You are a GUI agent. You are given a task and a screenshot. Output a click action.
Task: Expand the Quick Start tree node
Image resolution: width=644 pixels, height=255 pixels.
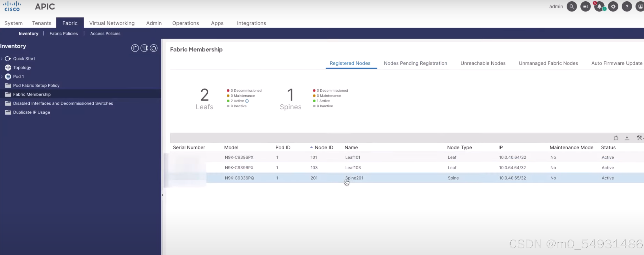pos(2,59)
